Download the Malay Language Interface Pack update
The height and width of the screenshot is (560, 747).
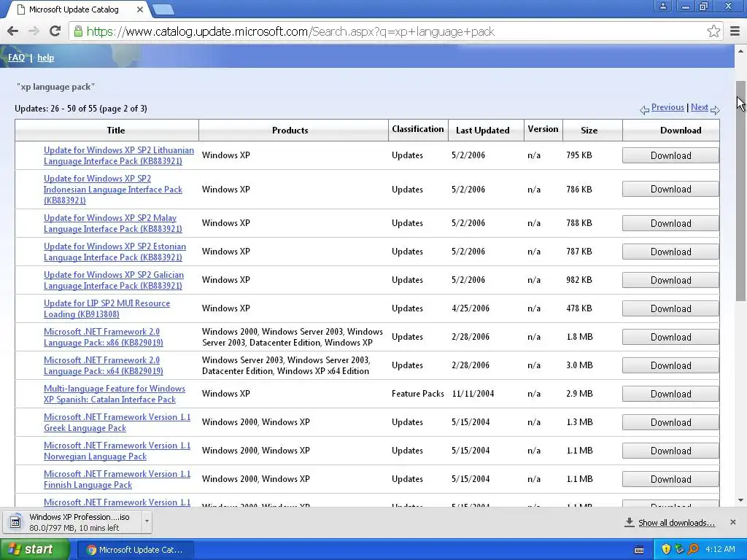pos(670,223)
